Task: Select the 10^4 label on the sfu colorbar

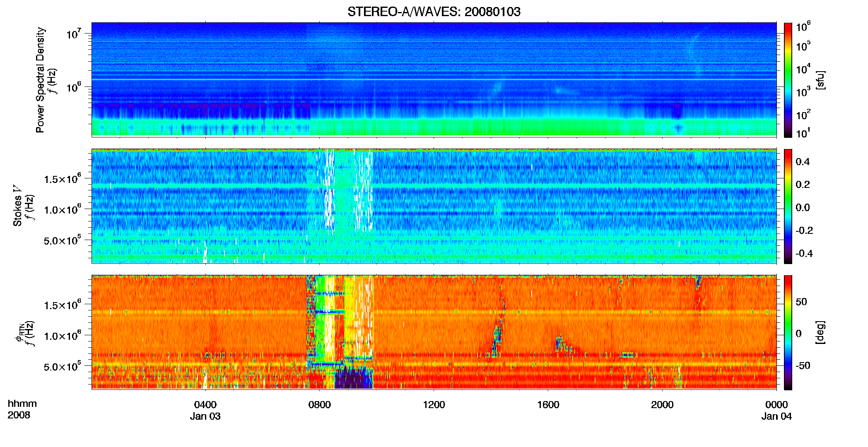Action: (x=803, y=69)
